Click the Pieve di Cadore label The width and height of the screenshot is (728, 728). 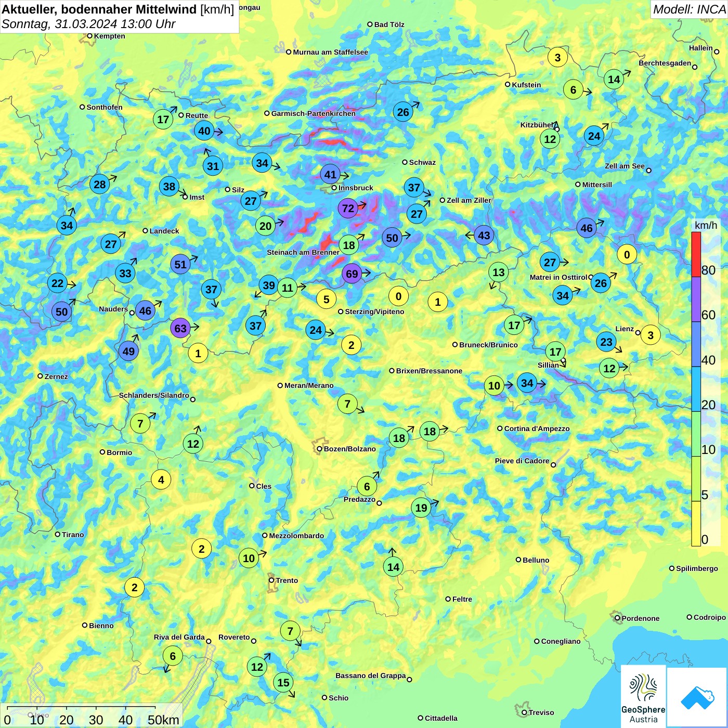click(x=522, y=461)
